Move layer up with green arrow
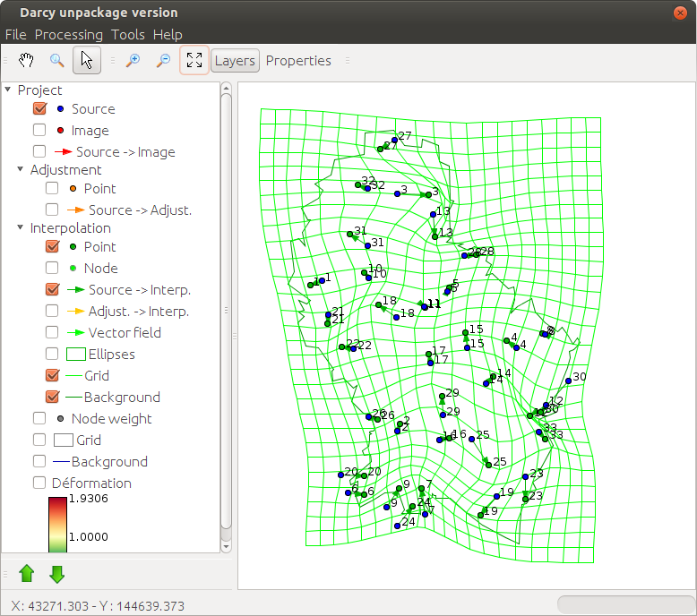 tap(27, 574)
